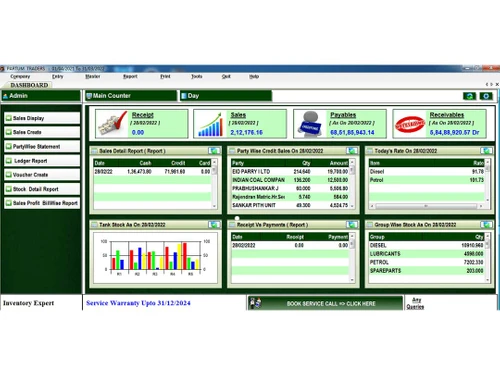Click the Group Wise Stock panel icon

[x=370, y=225]
